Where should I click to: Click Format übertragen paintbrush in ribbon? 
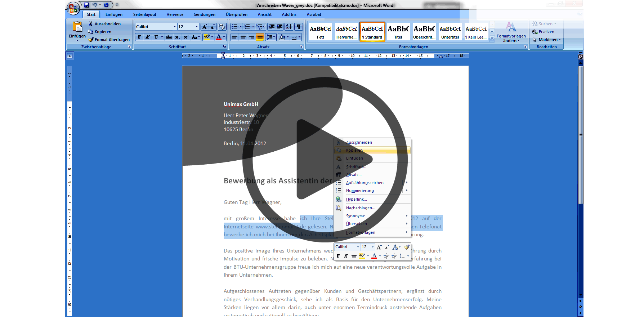(109, 40)
